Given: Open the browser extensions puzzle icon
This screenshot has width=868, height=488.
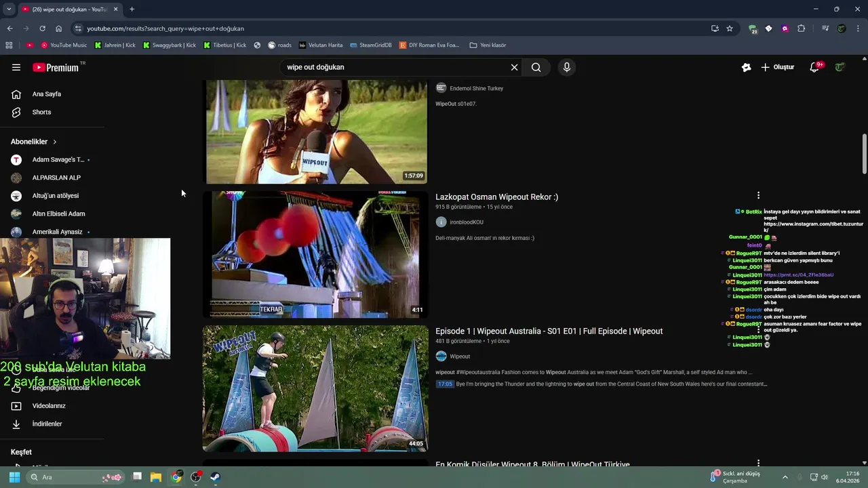Looking at the screenshot, I should pyautogui.click(x=802, y=28).
